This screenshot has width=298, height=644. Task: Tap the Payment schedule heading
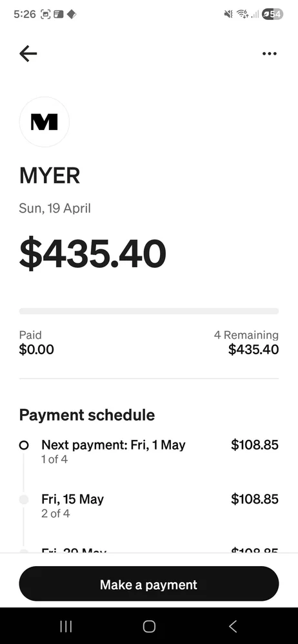[87, 415]
